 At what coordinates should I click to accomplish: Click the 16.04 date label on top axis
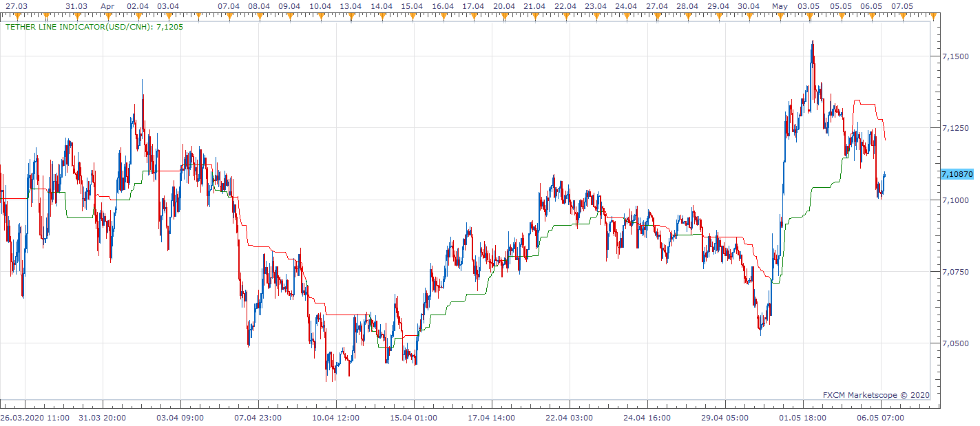442,6
